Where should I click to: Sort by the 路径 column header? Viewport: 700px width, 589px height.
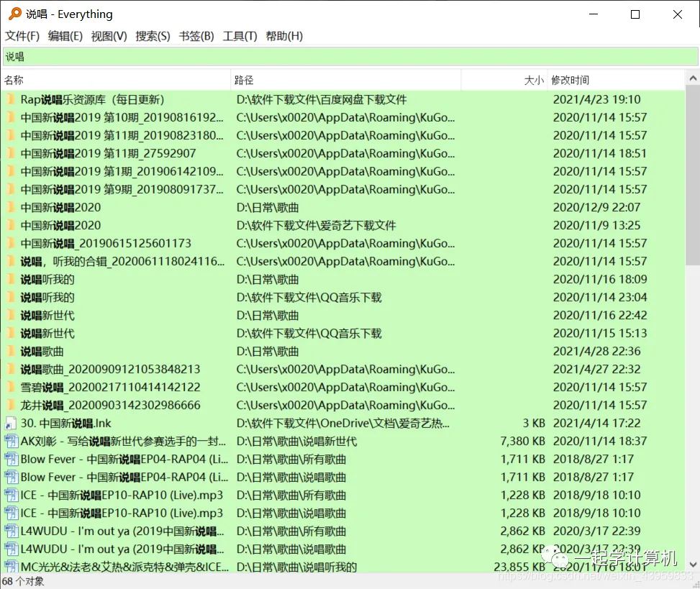tap(345, 81)
